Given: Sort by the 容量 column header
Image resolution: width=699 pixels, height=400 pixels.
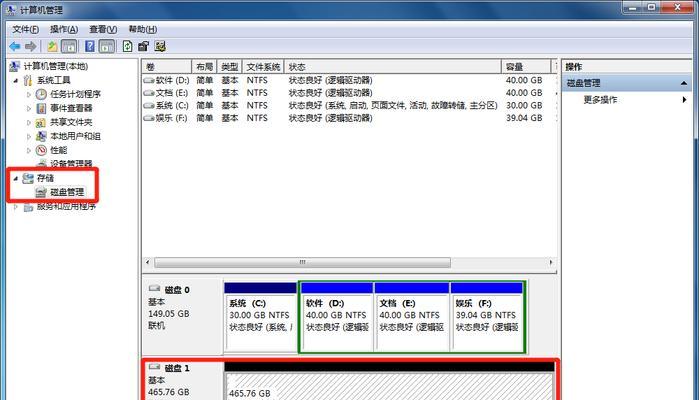Looking at the screenshot, I should [x=526, y=67].
